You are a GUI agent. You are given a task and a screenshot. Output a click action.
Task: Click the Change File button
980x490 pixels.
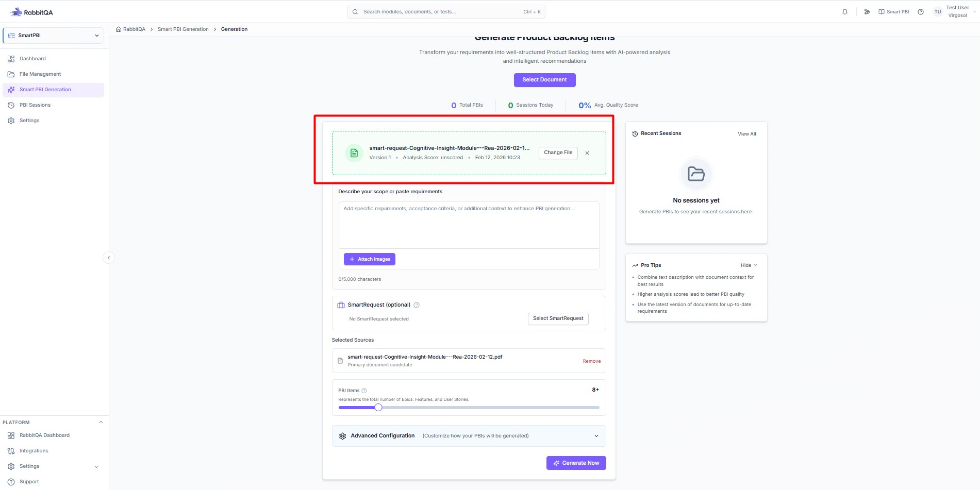pyautogui.click(x=558, y=153)
